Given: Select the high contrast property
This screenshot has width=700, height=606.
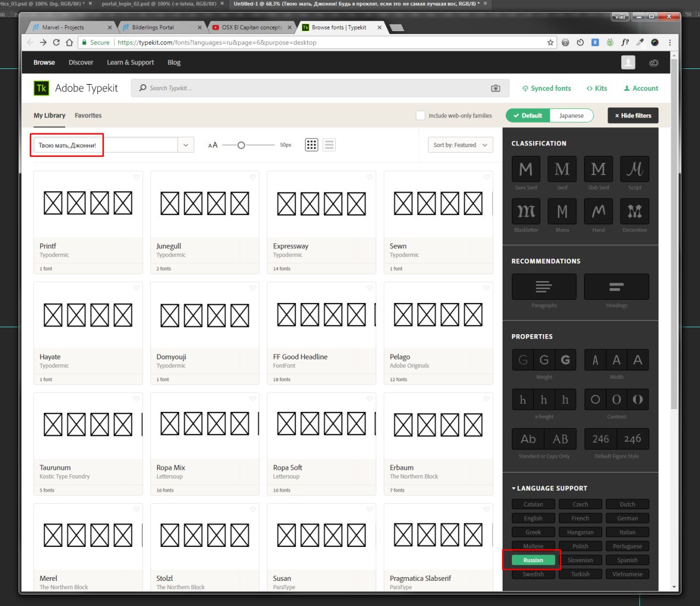Looking at the screenshot, I should tap(638, 399).
